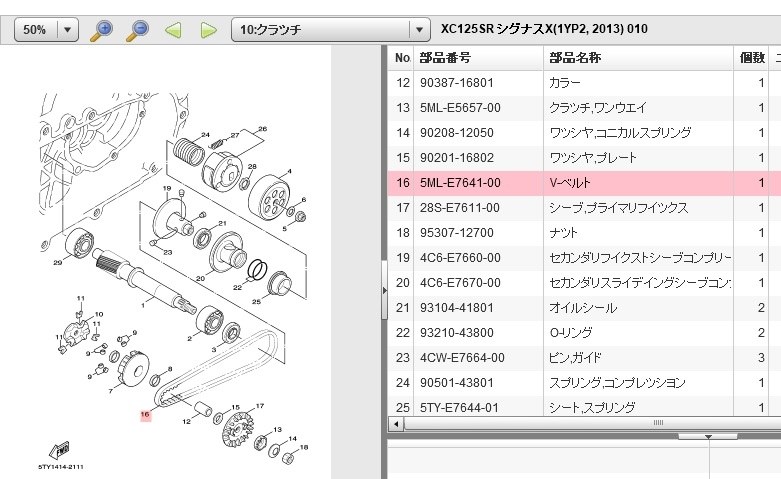Viewport: 781px width, 479px height.
Task: Click the zoom out magnifier icon
Action: pyautogui.click(x=137, y=30)
